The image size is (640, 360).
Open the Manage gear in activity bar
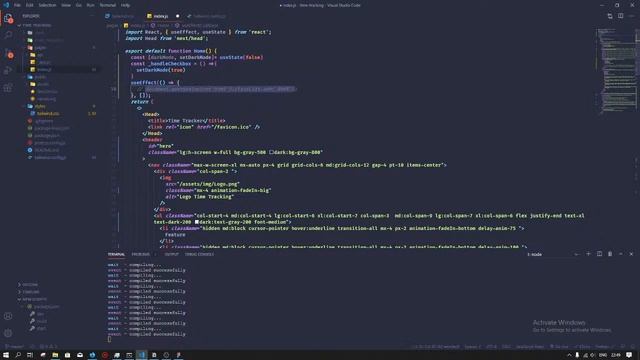[x=8, y=333]
